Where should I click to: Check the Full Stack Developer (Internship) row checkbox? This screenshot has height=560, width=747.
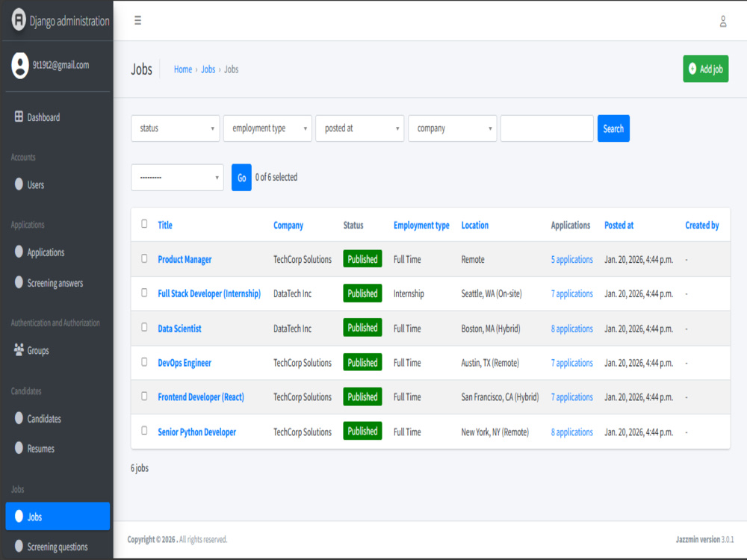coord(144,293)
